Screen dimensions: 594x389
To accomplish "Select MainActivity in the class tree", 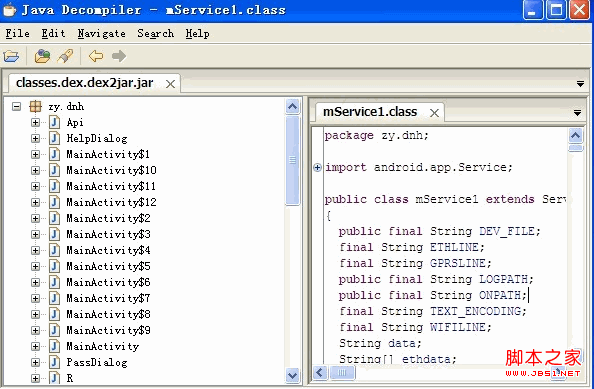I will pos(103,346).
